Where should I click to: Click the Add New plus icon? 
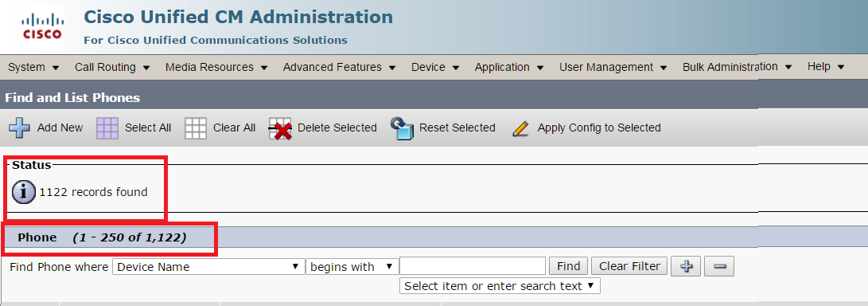point(19,127)
